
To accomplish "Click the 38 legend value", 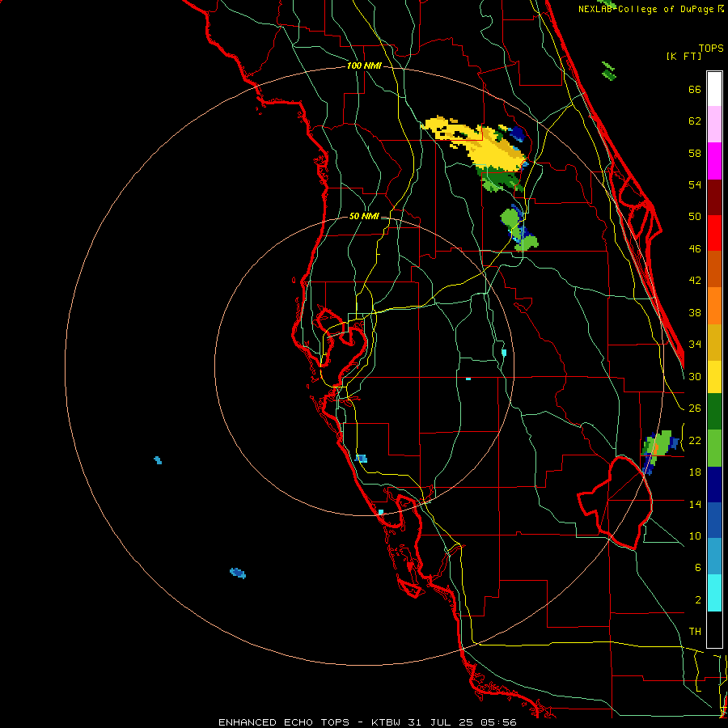I will pyautogui.click(x=695, y=313).
